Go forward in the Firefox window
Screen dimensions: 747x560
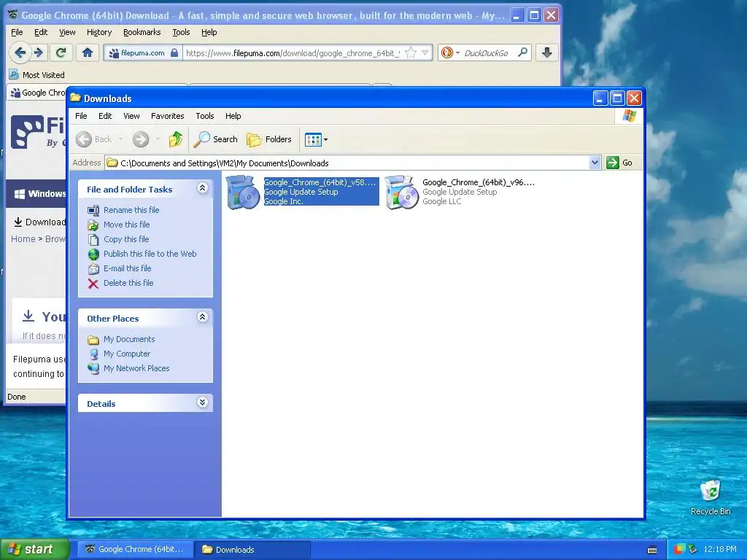[x=39, y=52]
